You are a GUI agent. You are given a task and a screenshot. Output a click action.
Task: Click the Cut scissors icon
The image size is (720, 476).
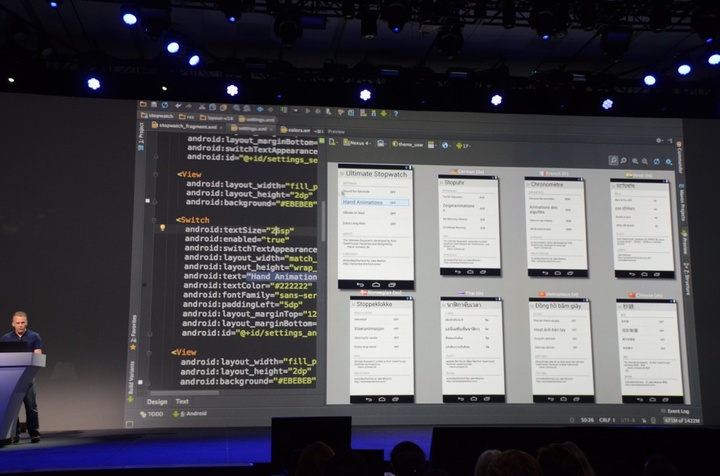pyautogui.click(x=202, y=106)
